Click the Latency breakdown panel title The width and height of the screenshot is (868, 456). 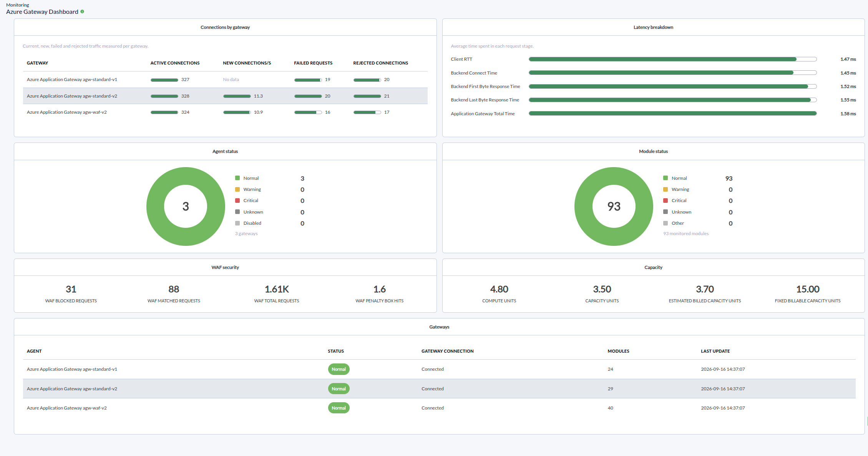click(653, 27)
